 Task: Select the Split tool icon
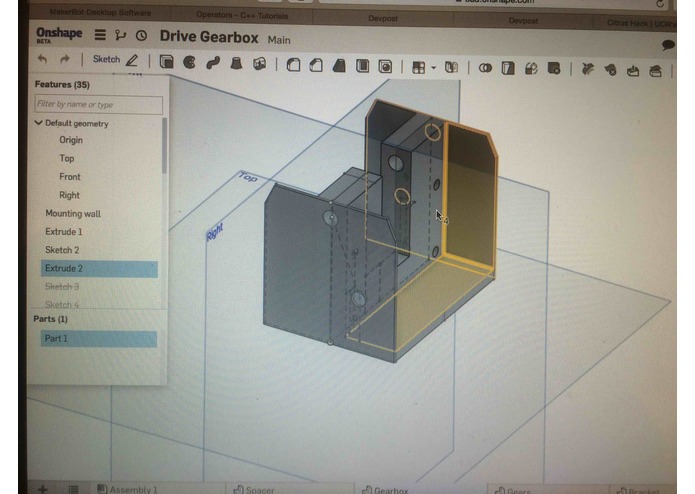[508, 68]
